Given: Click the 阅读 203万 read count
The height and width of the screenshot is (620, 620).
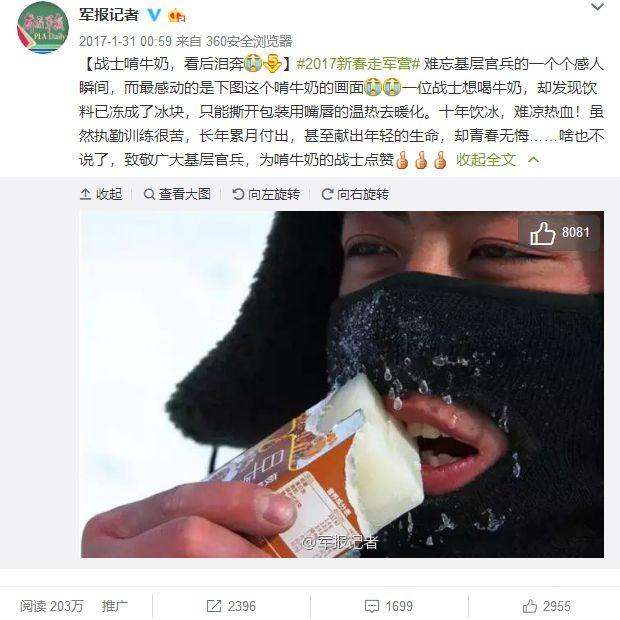Looking at the screenshot, I should pos(52,606).
